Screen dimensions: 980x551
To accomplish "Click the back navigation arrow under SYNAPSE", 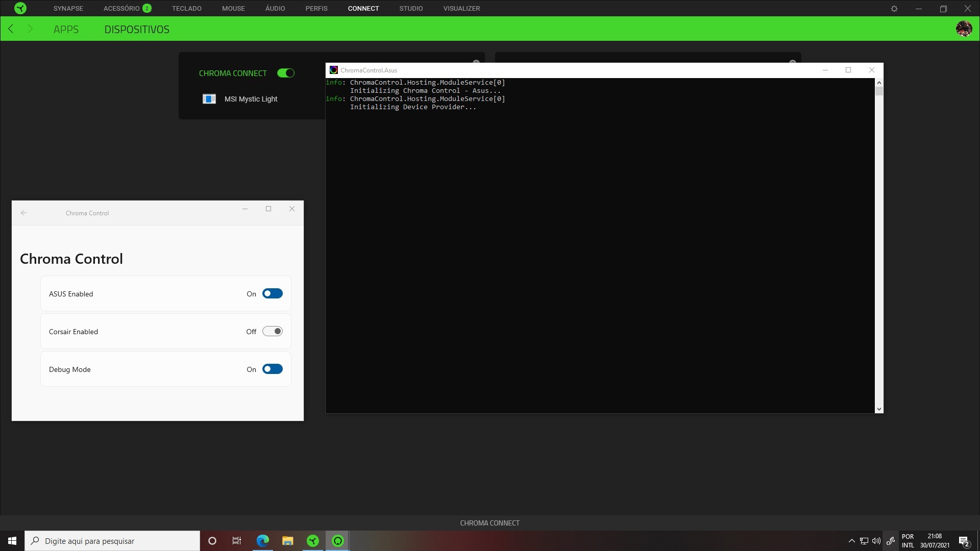I will click(x=11, y=29).
